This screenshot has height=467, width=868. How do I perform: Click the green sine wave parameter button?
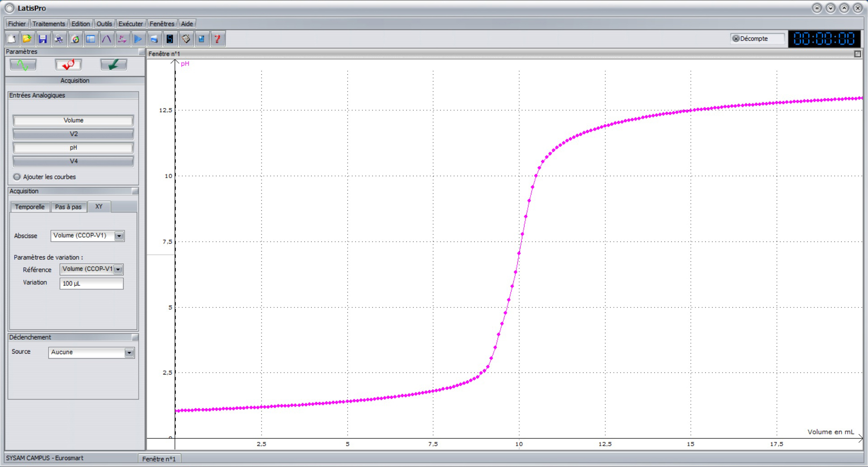coord(23,65)
